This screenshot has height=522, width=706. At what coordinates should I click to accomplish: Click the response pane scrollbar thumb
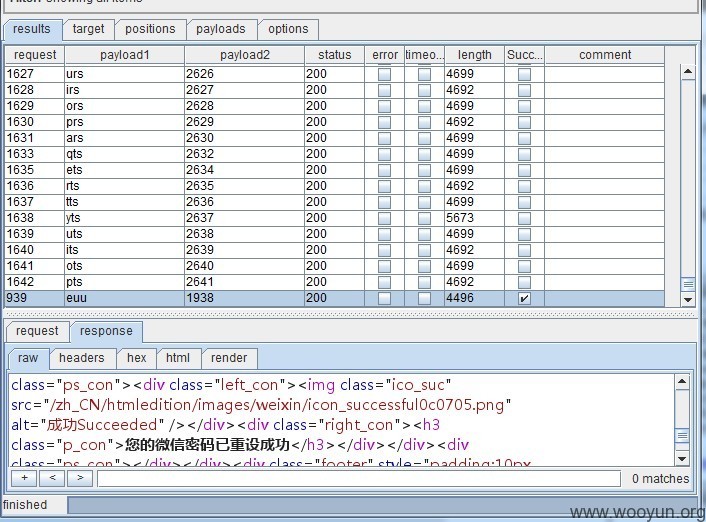(x=682, y=436)
